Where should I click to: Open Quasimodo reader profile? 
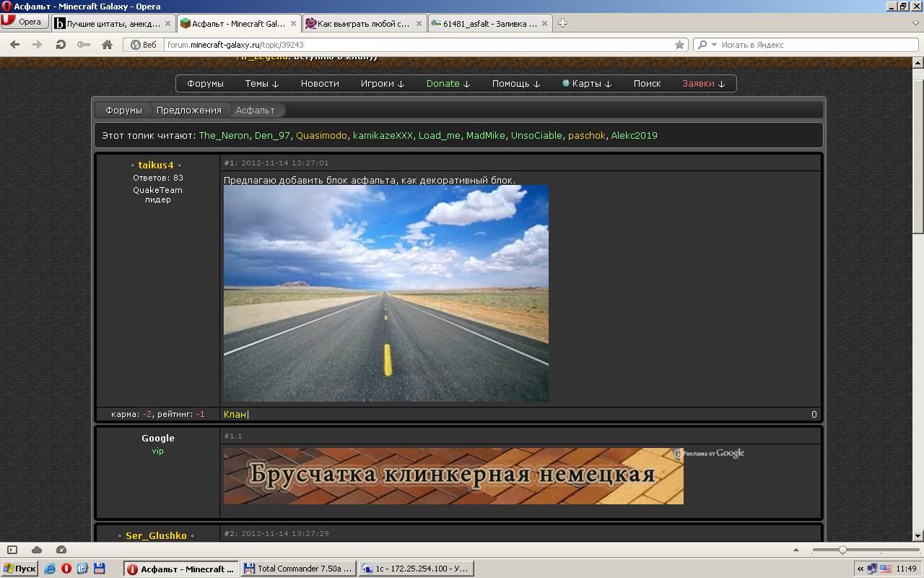pos(321,135)
